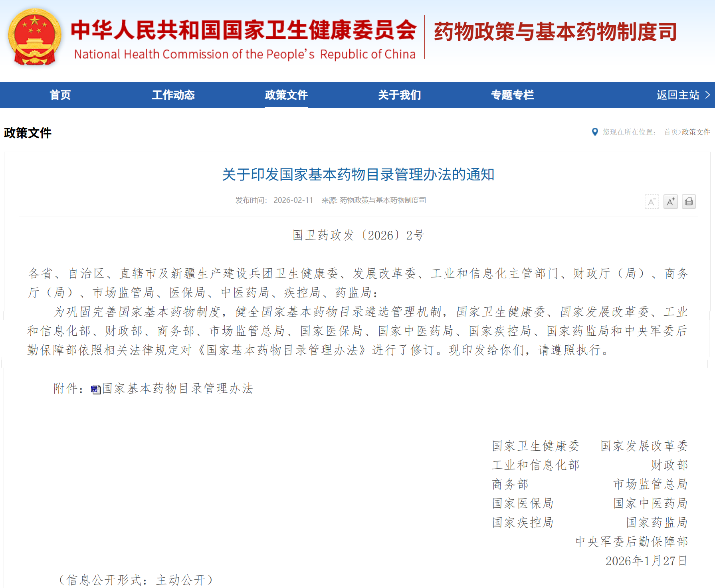Select the 政策文件 tab in the navigation bar
715x588 pixels.
tap(286, 95)
